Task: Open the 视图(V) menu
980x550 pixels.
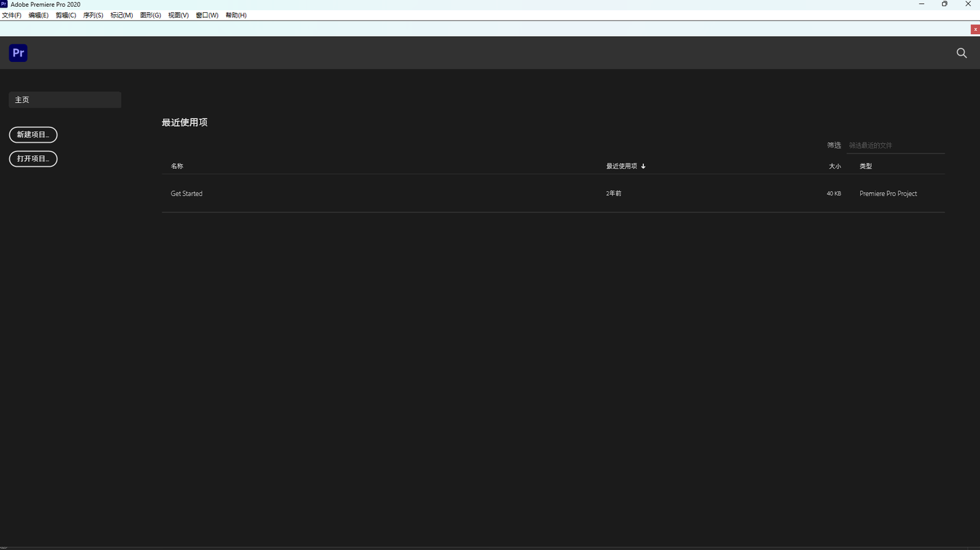Action: pyautogui.click(x=178, y=15)
